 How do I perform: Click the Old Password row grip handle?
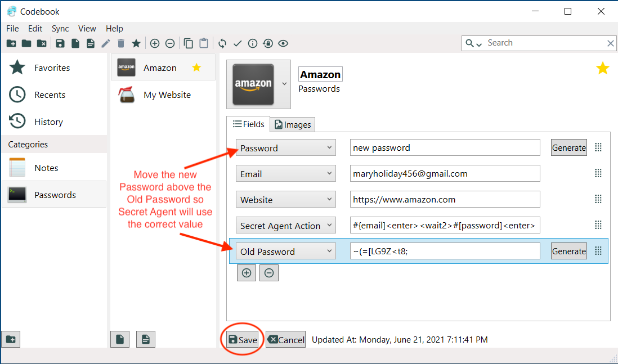point(598,250)
